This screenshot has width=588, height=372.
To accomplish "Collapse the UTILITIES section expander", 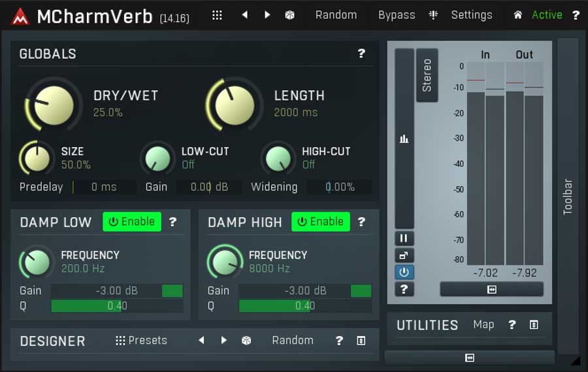I will 534,325.
